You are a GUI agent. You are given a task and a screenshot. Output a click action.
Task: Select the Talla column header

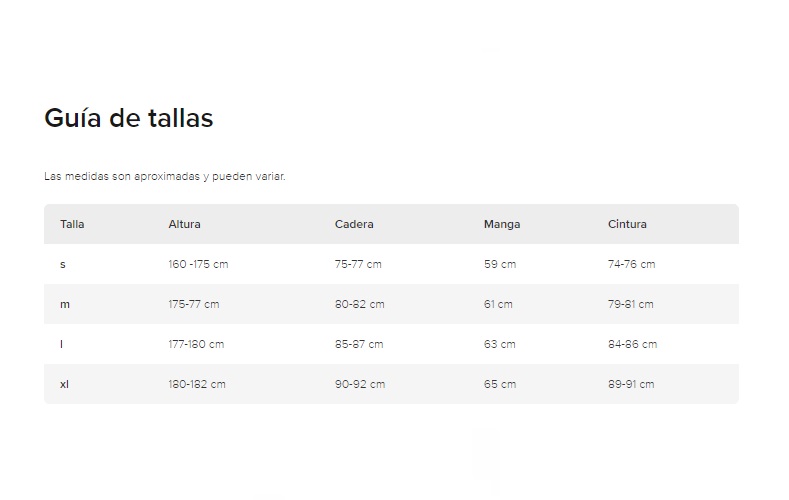72,224
